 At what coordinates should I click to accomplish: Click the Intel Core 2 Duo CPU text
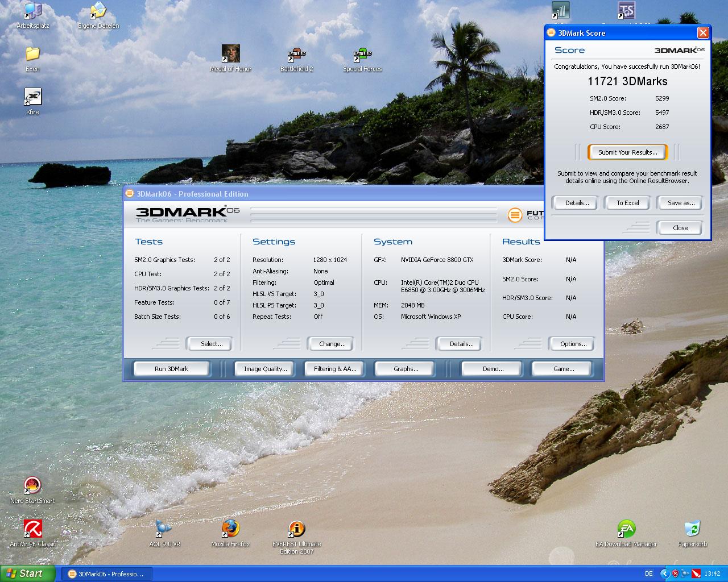point(442,286)
